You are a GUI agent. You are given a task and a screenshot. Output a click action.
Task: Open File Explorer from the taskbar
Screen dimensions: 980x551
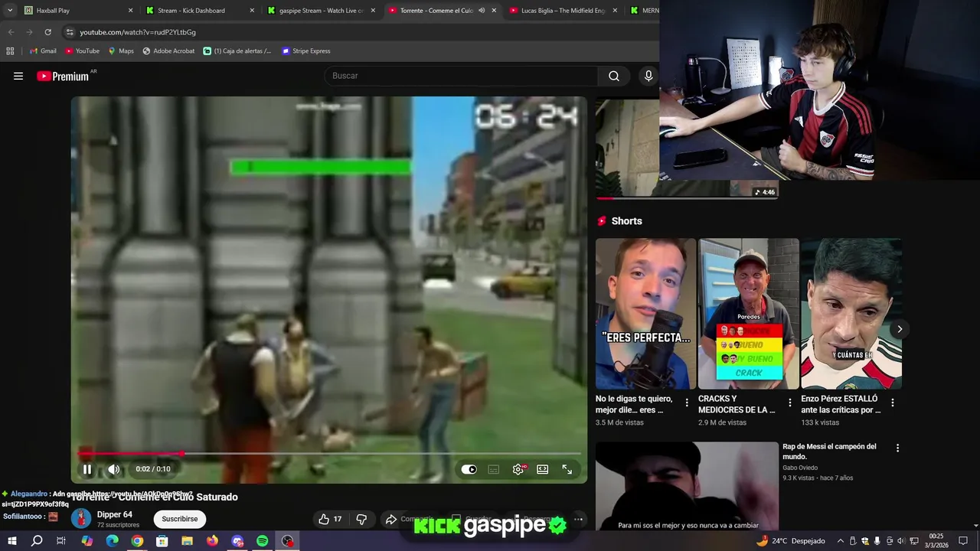tap(187, 541)
